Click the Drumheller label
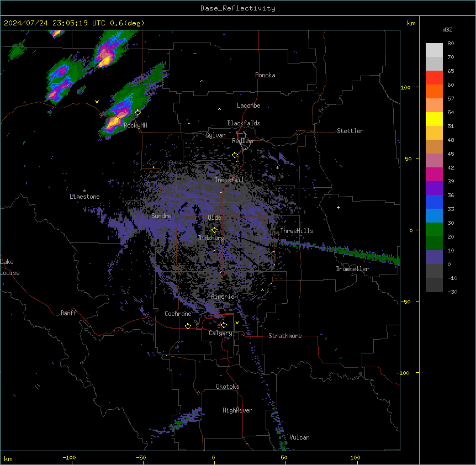The image size is (476, 465). point(352,269)
